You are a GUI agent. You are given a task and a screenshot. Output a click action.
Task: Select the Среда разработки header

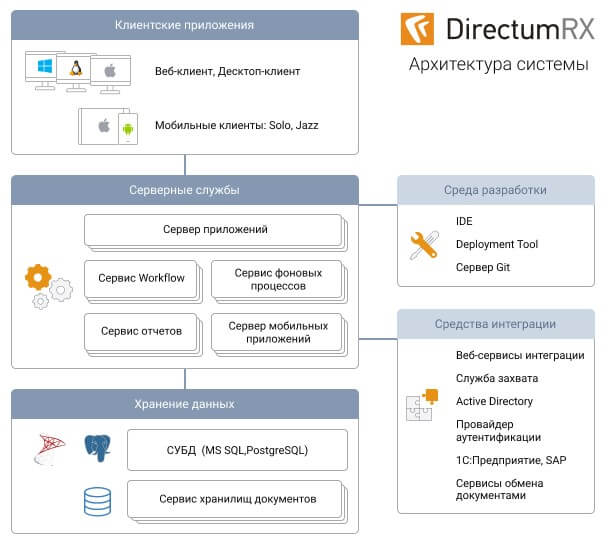point(496,190)
